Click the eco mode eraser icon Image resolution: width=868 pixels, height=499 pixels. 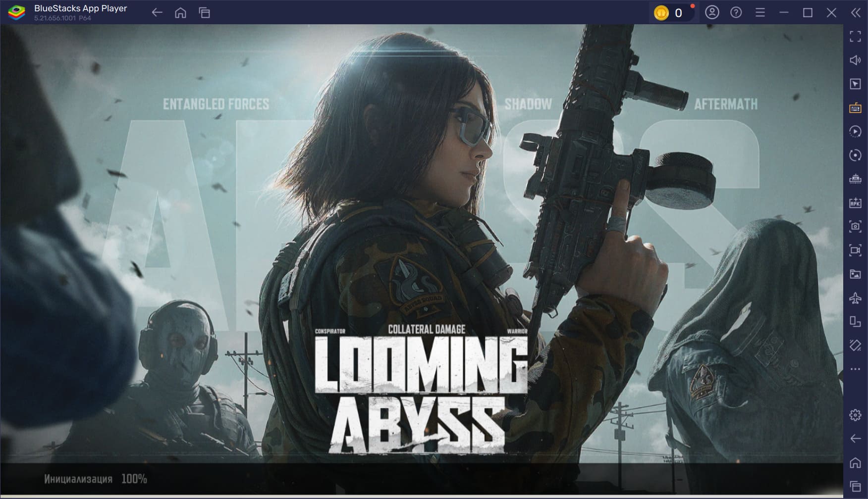855,345
